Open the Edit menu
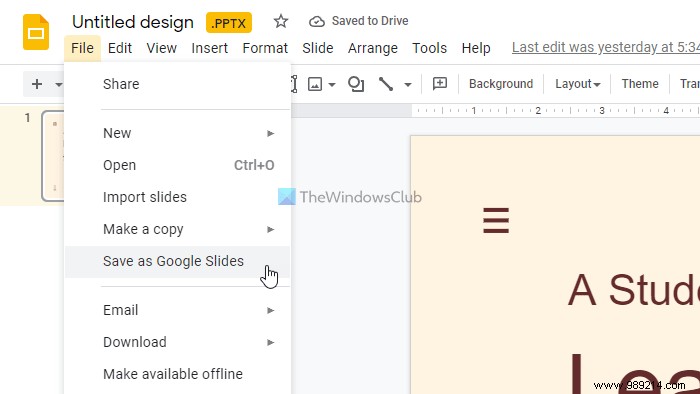 [x=120, y=48]
